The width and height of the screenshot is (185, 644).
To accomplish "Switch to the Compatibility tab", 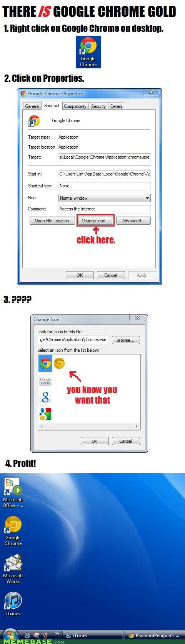I will click(75, 106).
